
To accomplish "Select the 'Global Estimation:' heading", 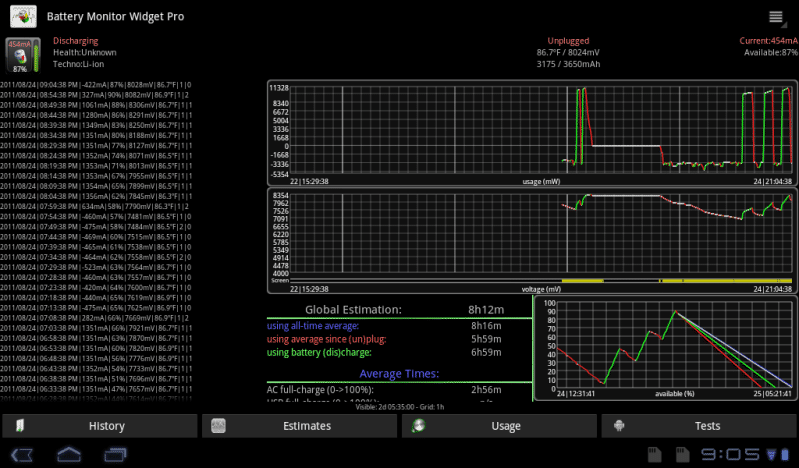I will click(353, 309).
